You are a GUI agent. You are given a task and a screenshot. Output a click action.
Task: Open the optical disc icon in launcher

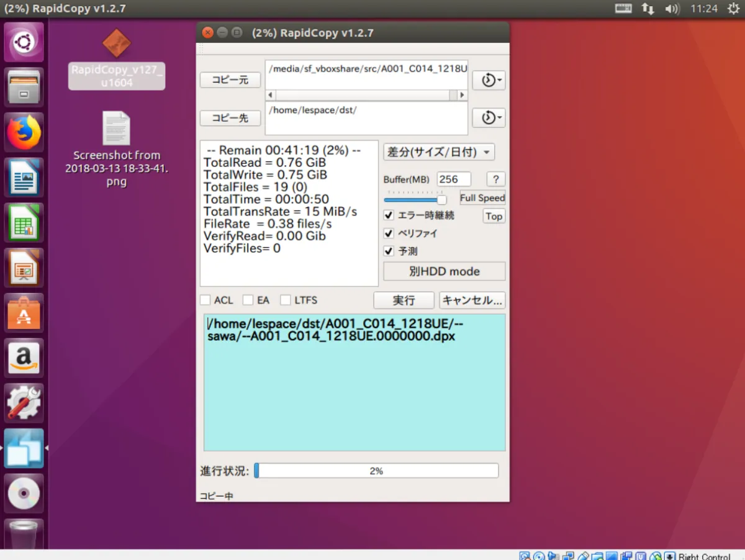[x=24, y=493]
